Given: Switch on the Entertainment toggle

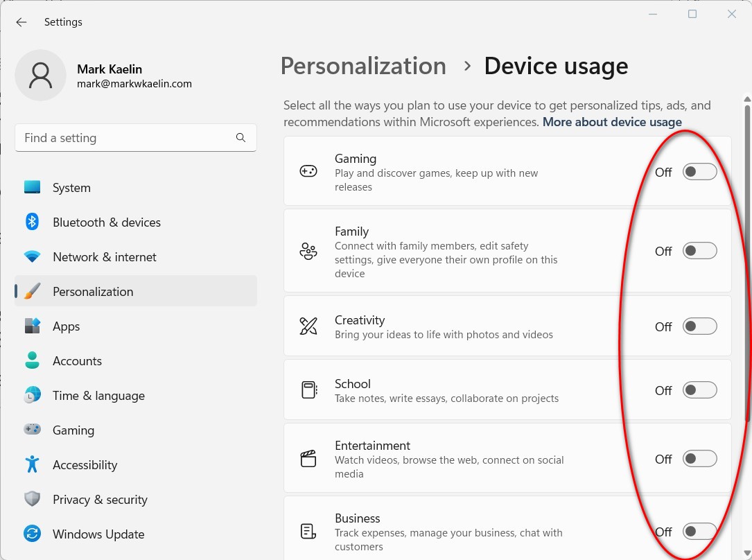Looking at the screenshot, I should pos(699,458).
